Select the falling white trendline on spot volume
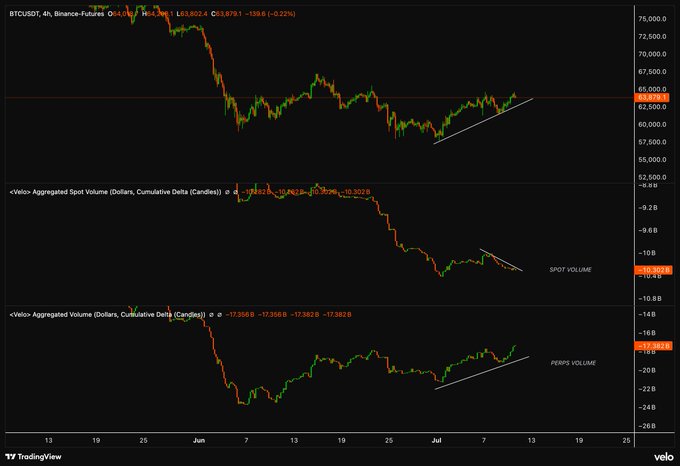 [x=501, y=260]
